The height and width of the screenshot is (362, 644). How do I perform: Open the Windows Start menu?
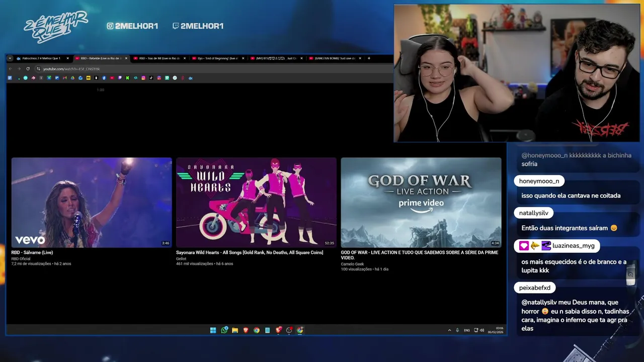213,330
